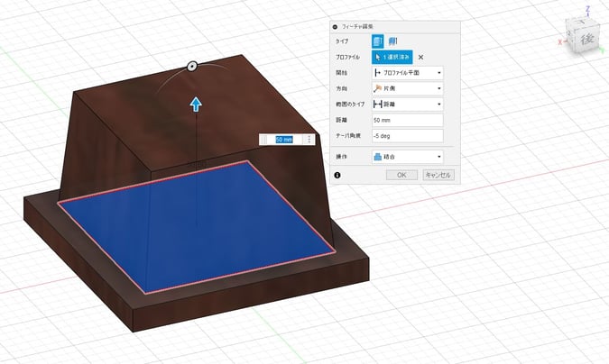This screenshot has width=609, height=364.
Task: Open the 操作 operation dropdown (結合)
Action: 408,157
